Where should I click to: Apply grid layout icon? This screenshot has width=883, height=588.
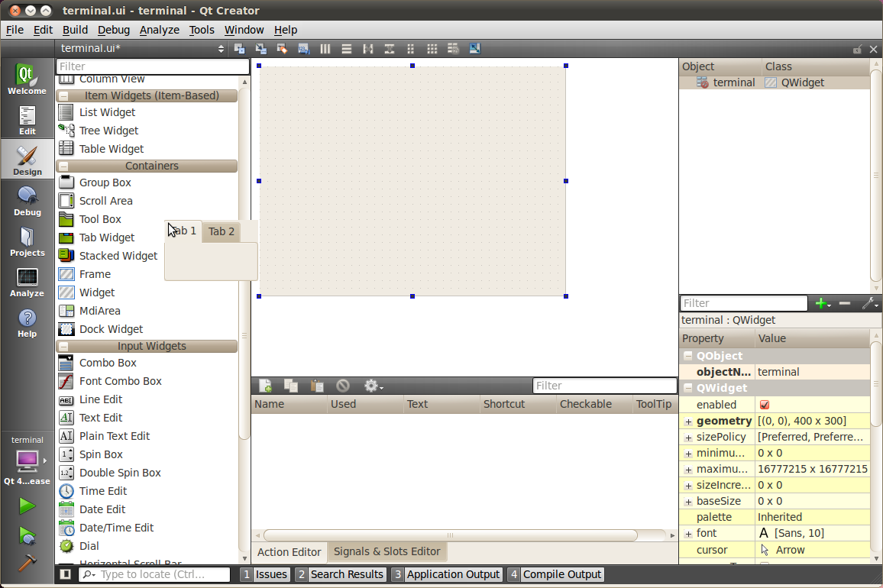pyautogui.click(x=432, y=49)
